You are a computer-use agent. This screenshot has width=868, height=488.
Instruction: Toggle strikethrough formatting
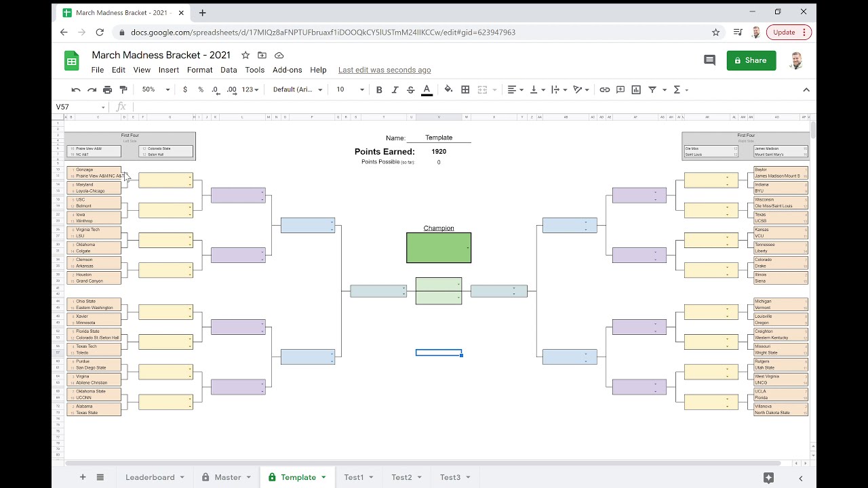410,89
